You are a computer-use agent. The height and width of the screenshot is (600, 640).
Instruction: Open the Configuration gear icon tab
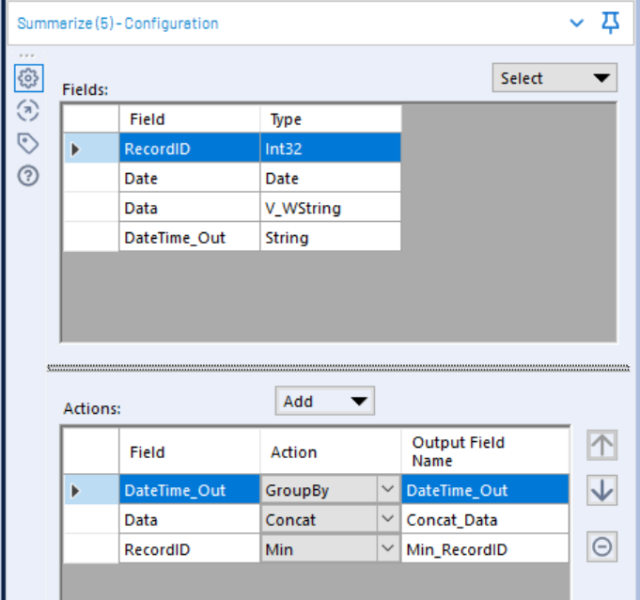(x=28, y=78)
